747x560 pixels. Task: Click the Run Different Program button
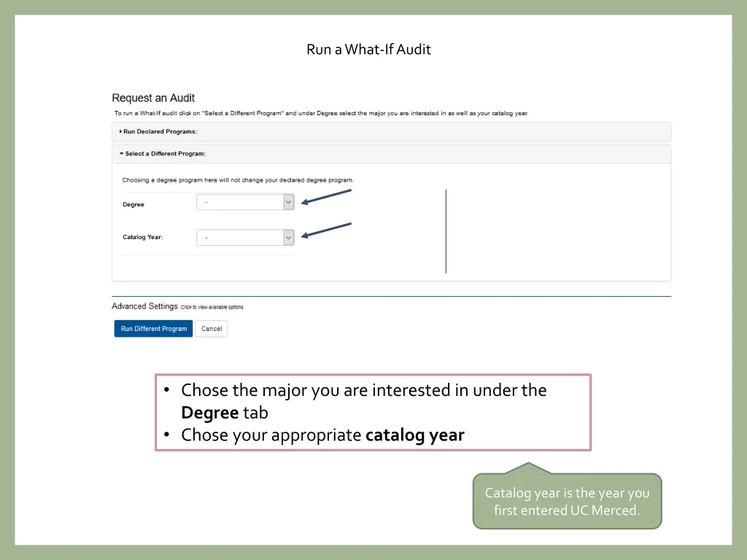click(x=153, y=329)
